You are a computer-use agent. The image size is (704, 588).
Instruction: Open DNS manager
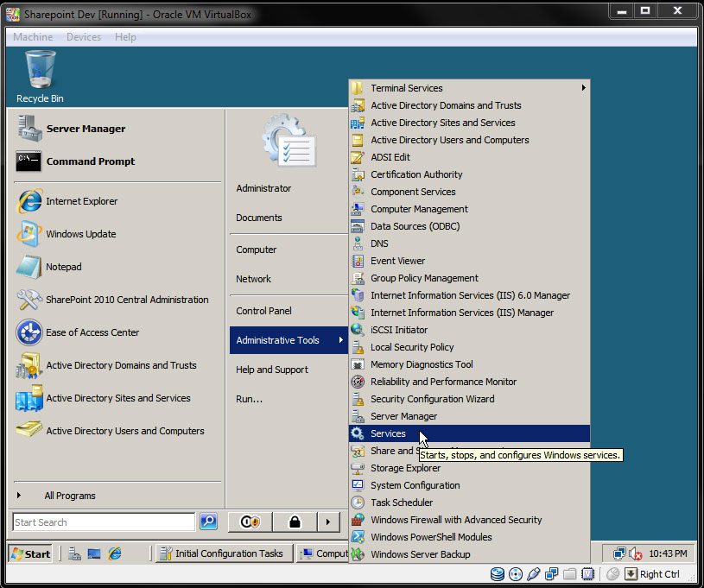(469, 243)
